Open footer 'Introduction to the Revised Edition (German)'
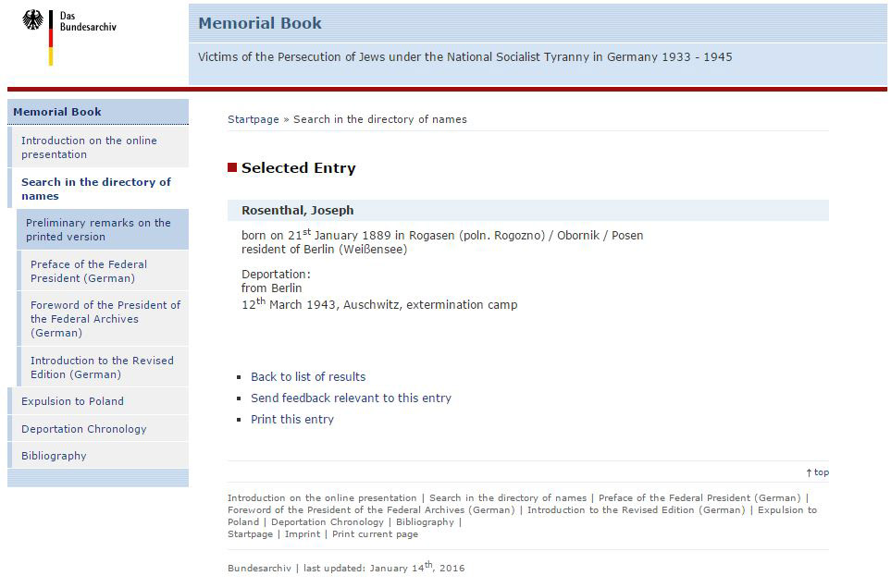The height and width of the screenshot is (588, 891). pyautogui.click(x=637, y=509)
